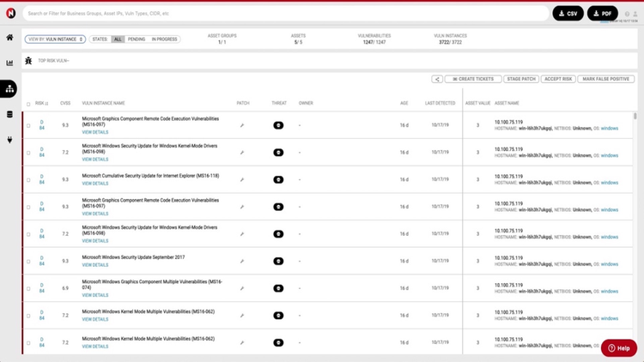Viewport: 644px width, 362px height.
Task: Select the In Progress states filter
Action: click(x=164, y=39)
